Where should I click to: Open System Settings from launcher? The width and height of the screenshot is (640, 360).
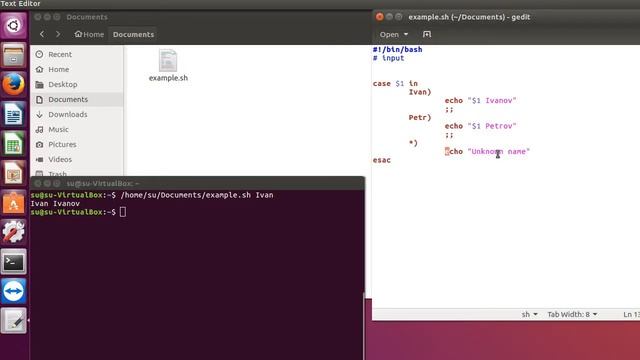(x=13, y=232)
